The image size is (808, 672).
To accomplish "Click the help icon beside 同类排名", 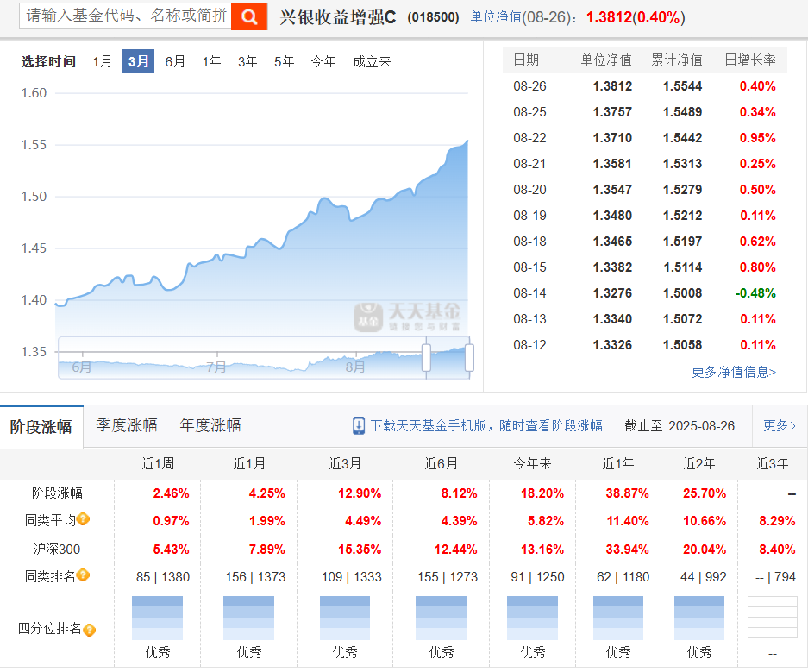I will 83,575.
